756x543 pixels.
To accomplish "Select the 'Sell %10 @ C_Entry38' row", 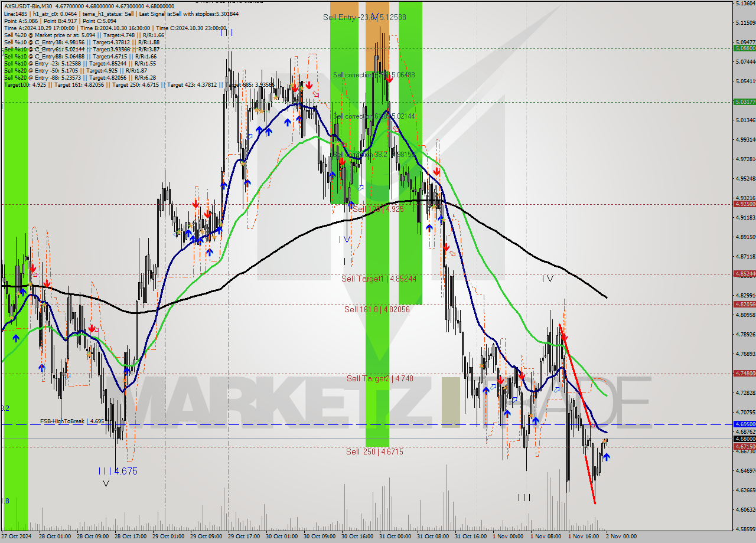I will point(82,42).
